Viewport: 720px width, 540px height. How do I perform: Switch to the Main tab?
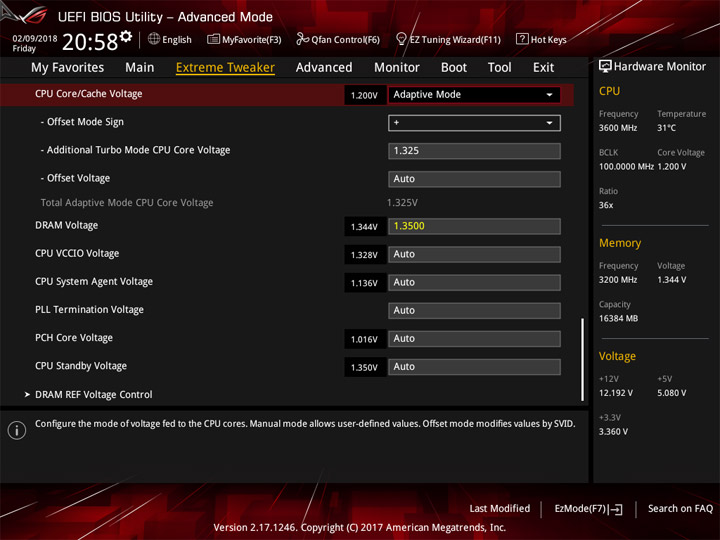point(140,68)
